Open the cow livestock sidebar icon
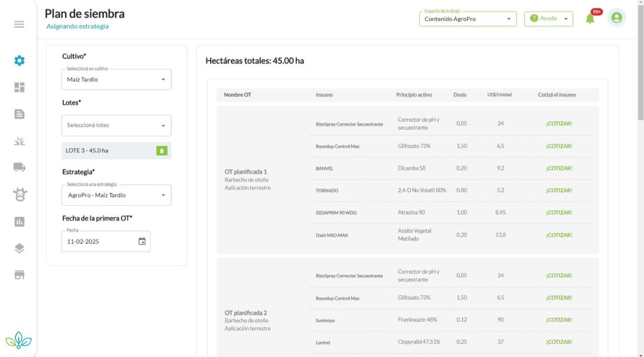Image resolution: width=644 pixels, height=357 pixels. click(x=19, y=194)
